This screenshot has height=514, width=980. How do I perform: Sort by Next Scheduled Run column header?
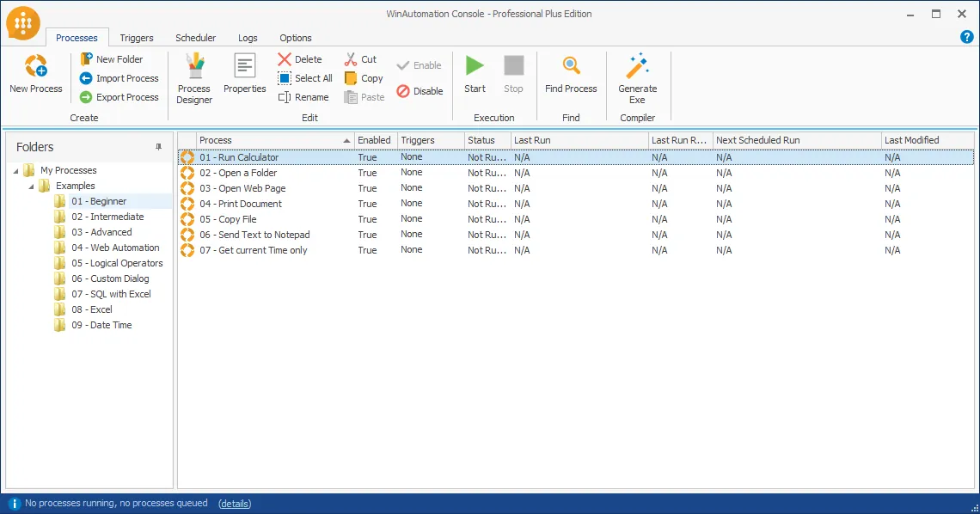click(x=797, y=140)
